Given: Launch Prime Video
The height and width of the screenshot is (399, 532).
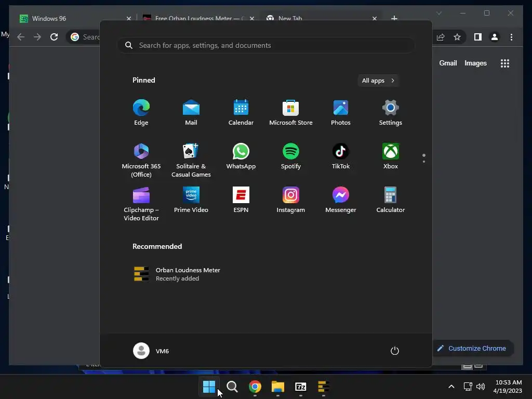Looking at the screenshot, I should (x=191, y=200).
